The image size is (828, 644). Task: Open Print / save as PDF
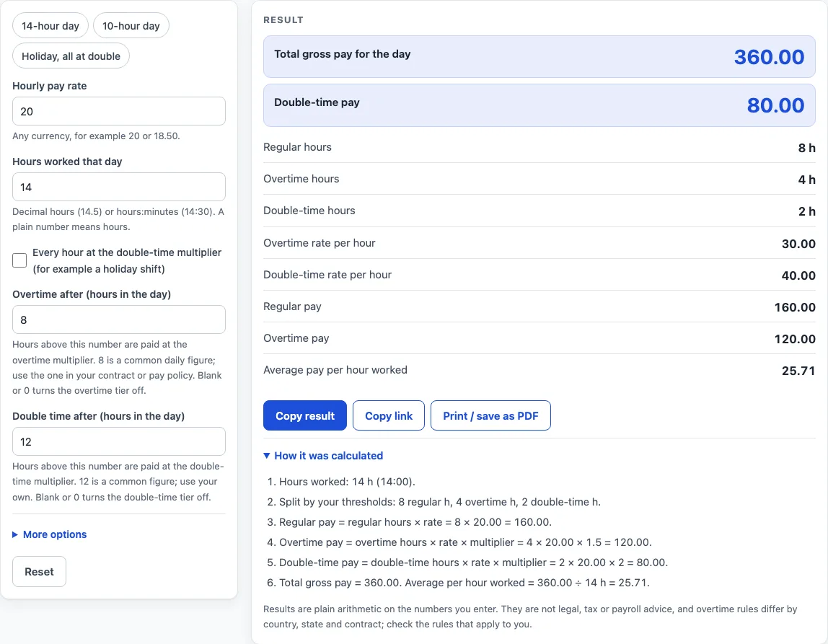[x=490, y=416]
